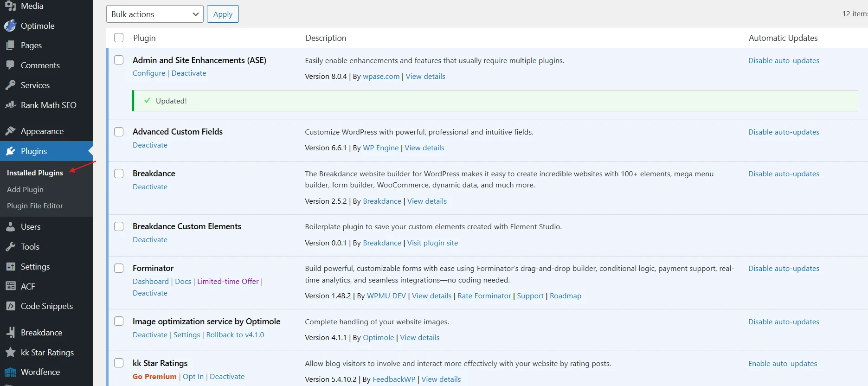868x386 pixels.
Task: Open Appearance via its paintbrush icon
Action: [10, 131]
